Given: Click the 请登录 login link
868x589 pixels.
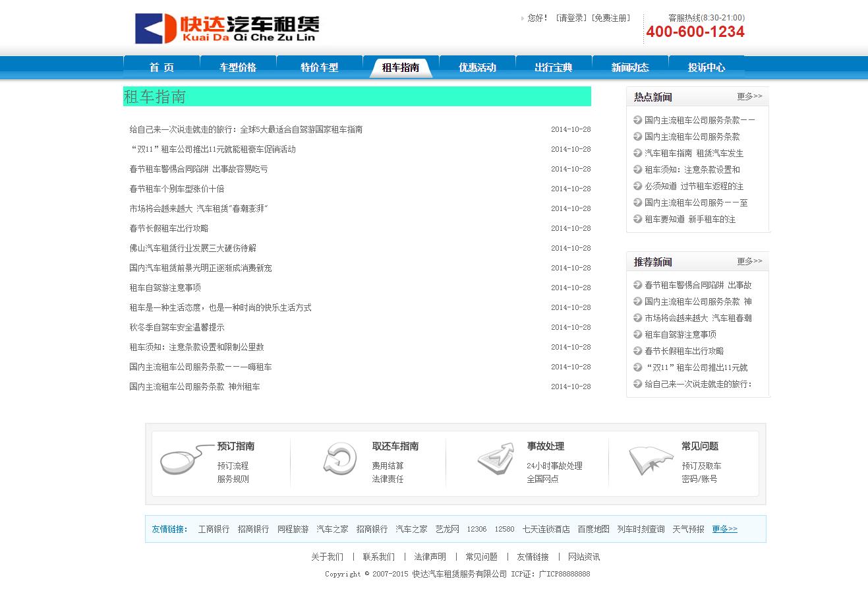Looking at the screenshot, I should (571, 18).
